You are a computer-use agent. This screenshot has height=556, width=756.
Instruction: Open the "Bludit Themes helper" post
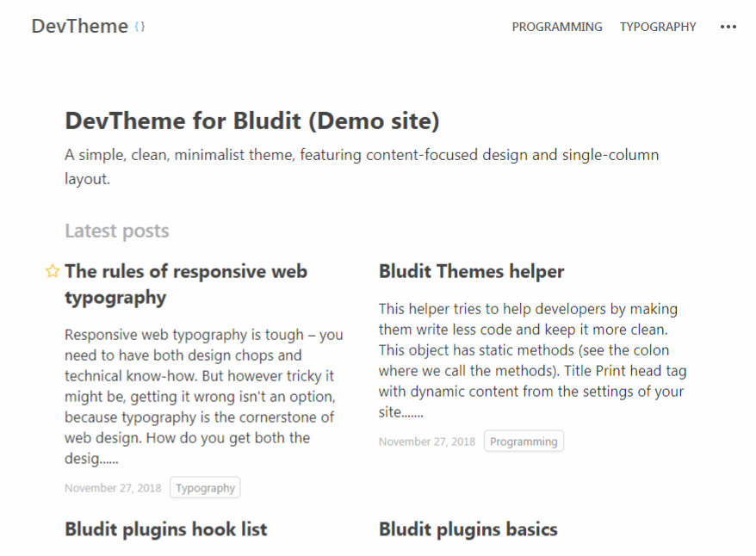471,271
